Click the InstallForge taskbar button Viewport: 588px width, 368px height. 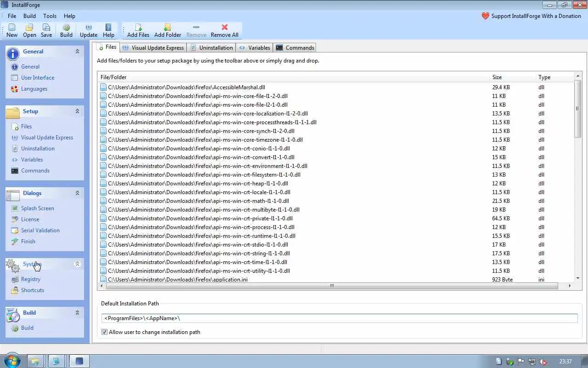tap(79, 361)
